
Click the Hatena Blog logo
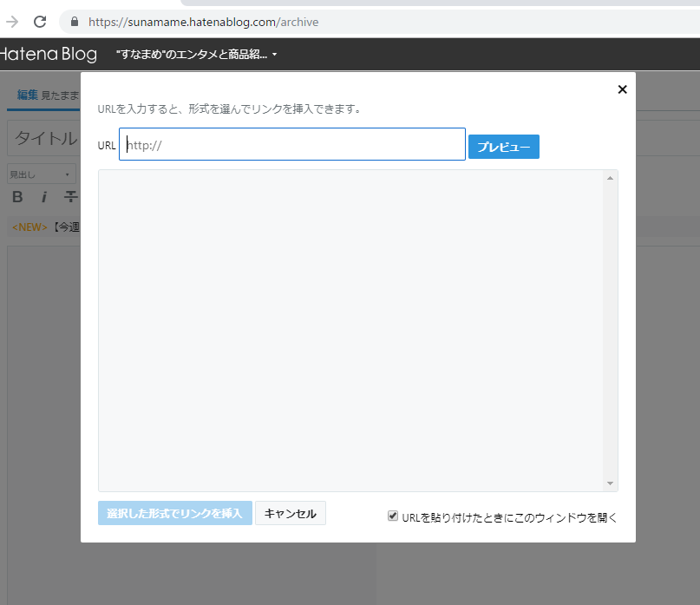coord(48,55)
